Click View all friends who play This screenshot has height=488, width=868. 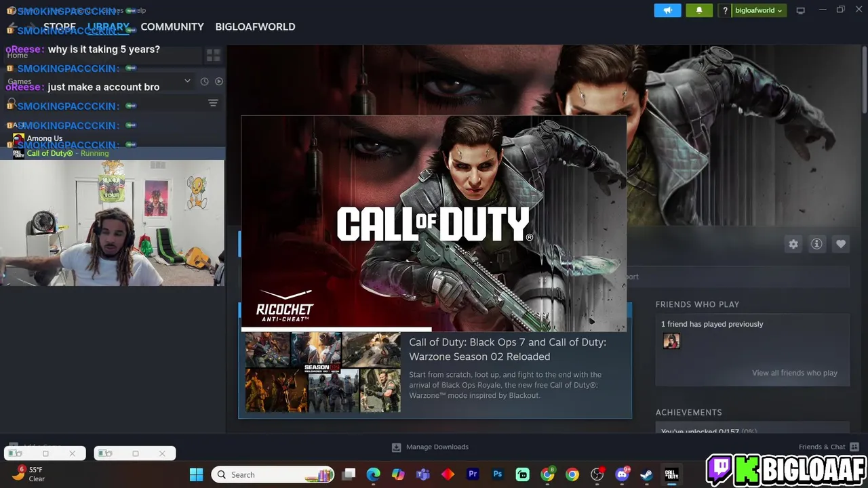[795, 373]
